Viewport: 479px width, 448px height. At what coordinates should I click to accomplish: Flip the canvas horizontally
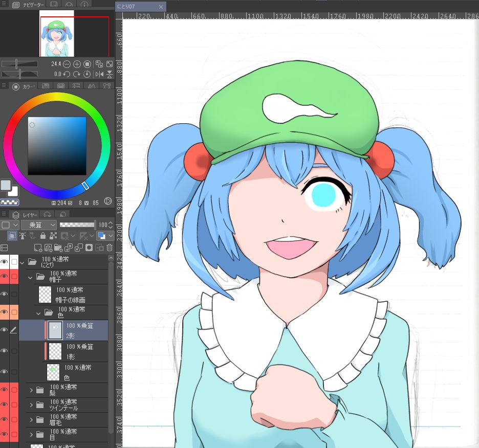click(x=99, y=74)
